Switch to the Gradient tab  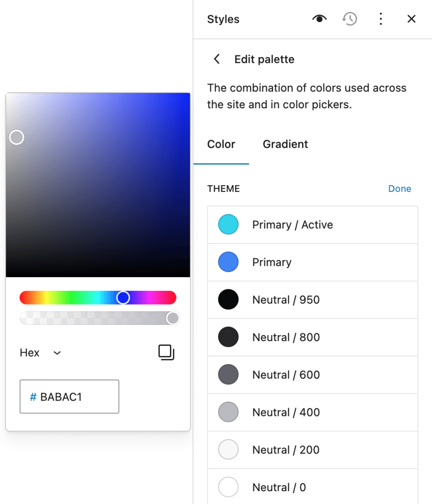tap(285, 144)
